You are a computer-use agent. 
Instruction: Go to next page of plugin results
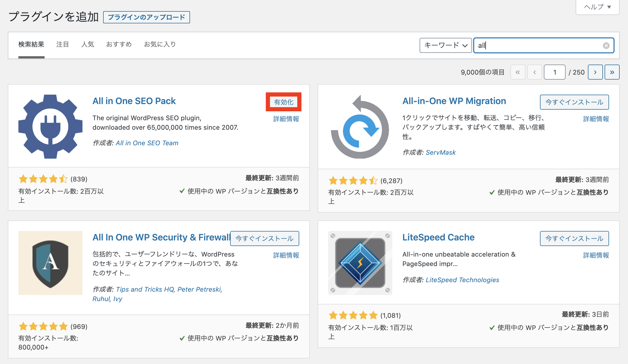[x=595, y=72]
